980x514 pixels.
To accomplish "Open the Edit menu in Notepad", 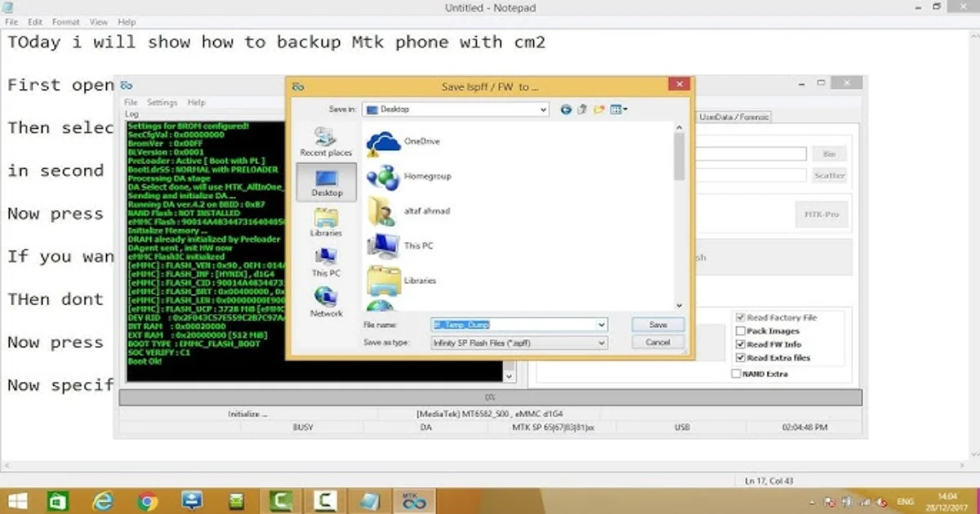I will [35, 22].
